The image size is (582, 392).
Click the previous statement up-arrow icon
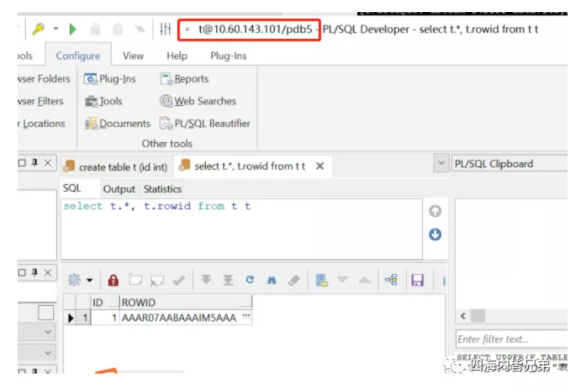[x=435, y=211]
